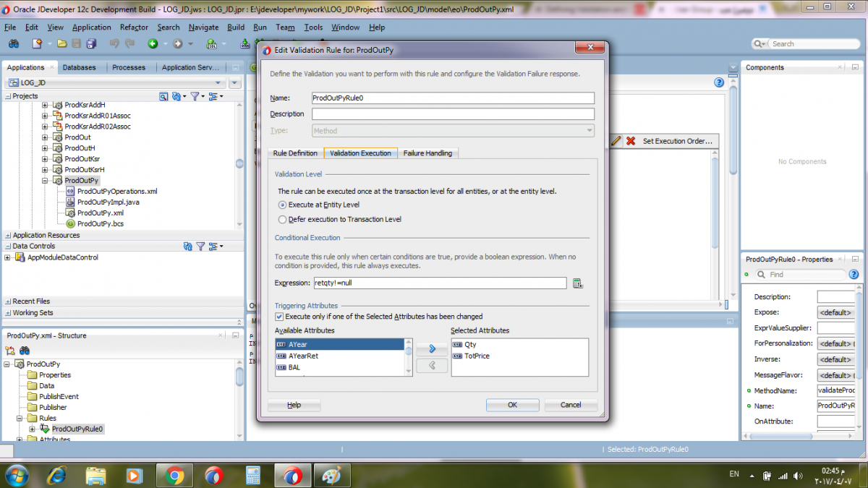Click the Filter icon in Projects panel
Screen dimensions: 868x488
tap(195, 96)
